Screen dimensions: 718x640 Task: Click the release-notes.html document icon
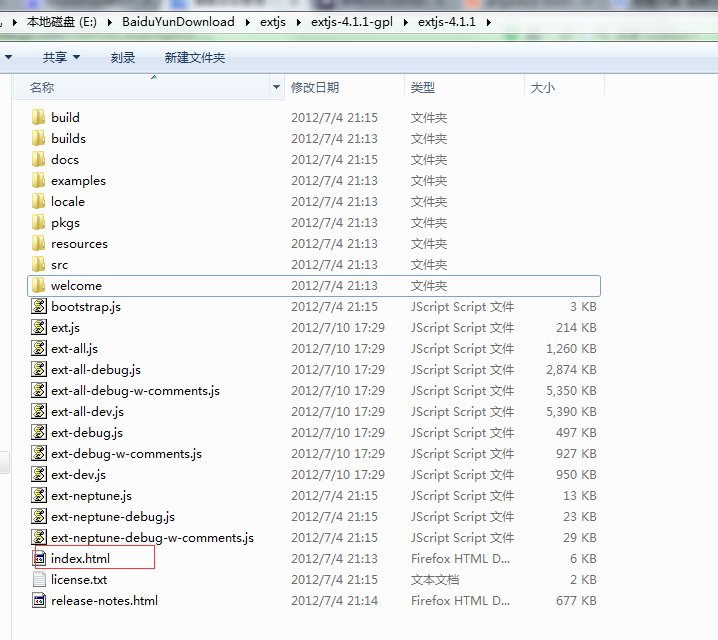(x=39, y=601)
